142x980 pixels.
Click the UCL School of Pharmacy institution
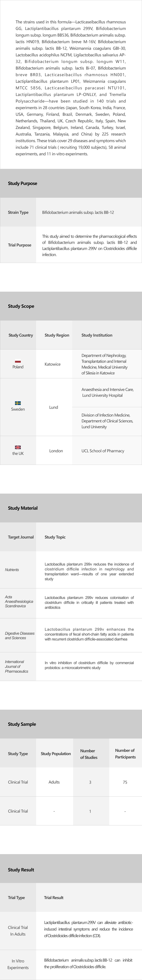103,450
